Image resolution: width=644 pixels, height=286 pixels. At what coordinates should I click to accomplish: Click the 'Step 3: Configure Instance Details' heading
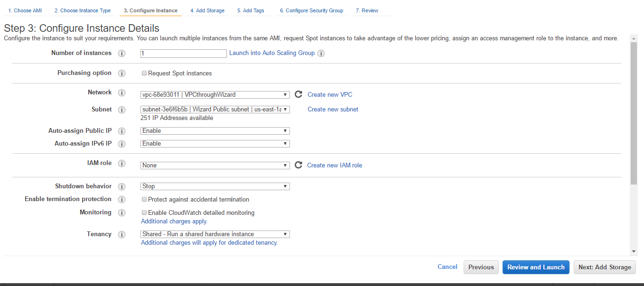pyautogui.click(x=82, y=28)
